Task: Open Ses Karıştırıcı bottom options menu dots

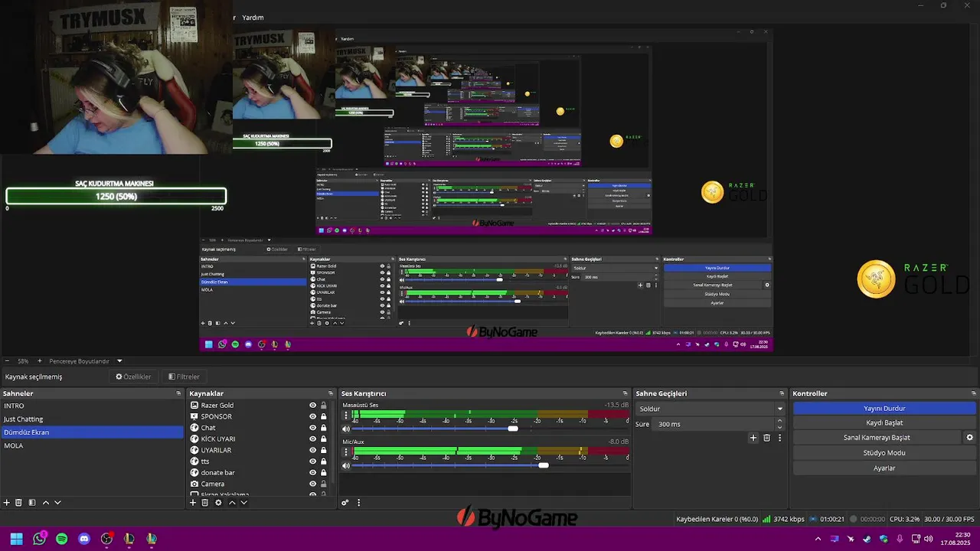Action: (x=358, y=503)
